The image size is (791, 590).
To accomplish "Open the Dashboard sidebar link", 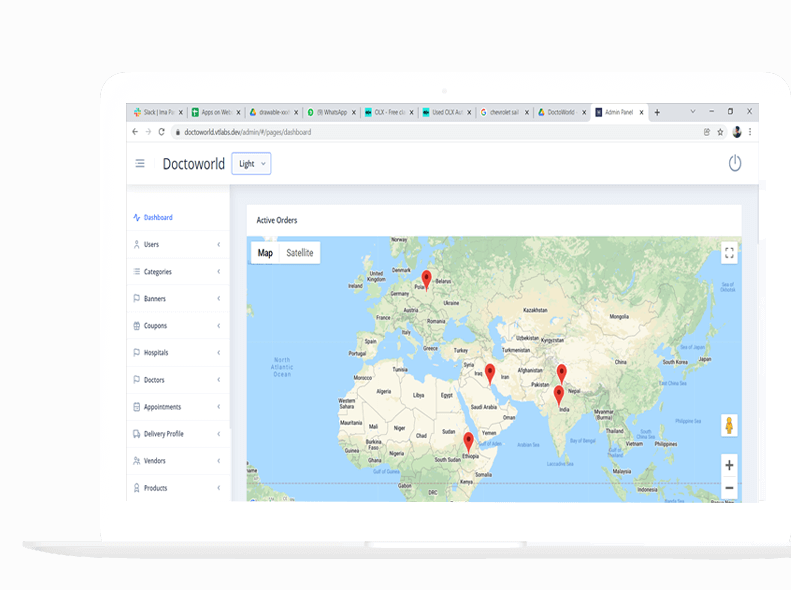I will (158, 217).
